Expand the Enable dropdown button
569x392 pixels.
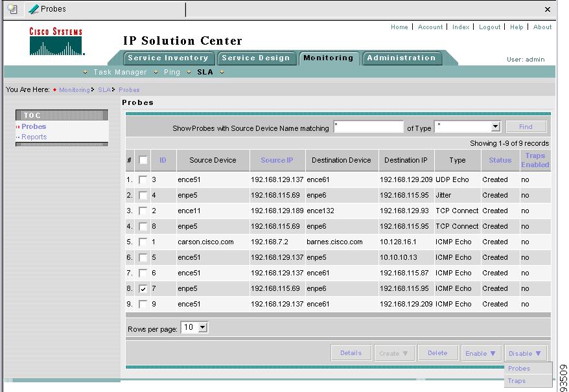point(481,353)
